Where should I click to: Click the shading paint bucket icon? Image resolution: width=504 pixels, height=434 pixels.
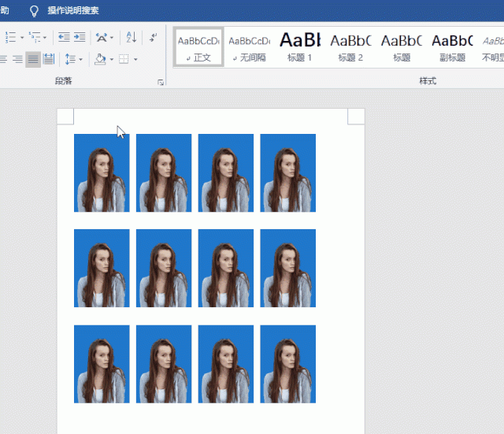[x=100, y=59]
